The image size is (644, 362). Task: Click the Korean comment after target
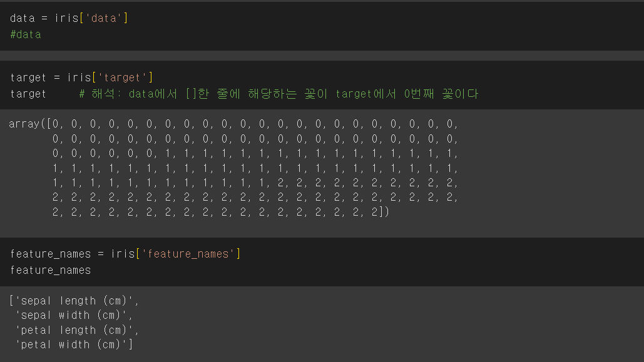(x=279, y=94)
